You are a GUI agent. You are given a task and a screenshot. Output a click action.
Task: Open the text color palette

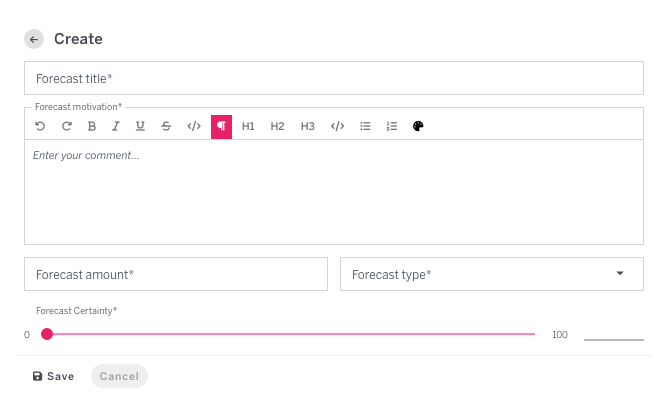pyautogui.click(x=418, y=126)
